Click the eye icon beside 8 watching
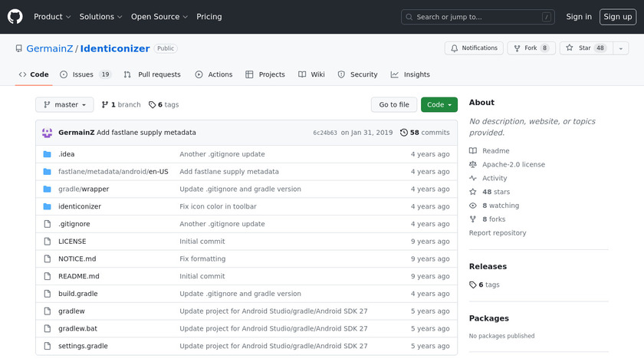 click(473, 206)
